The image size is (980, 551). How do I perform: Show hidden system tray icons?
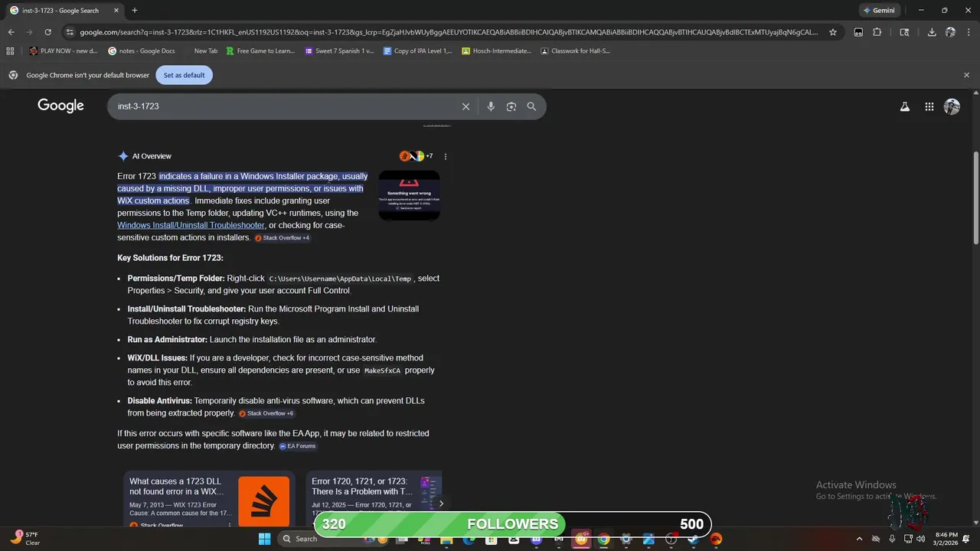[x=859, y=539]
